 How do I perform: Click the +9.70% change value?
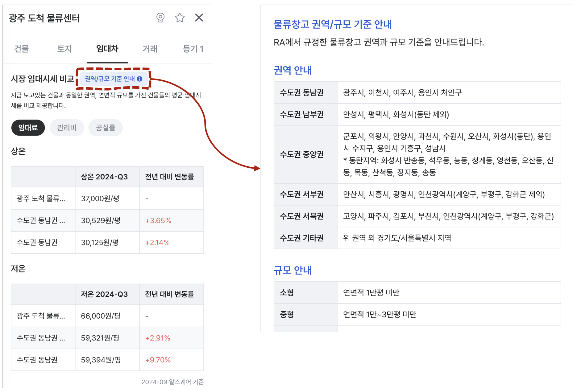[158, 360]
